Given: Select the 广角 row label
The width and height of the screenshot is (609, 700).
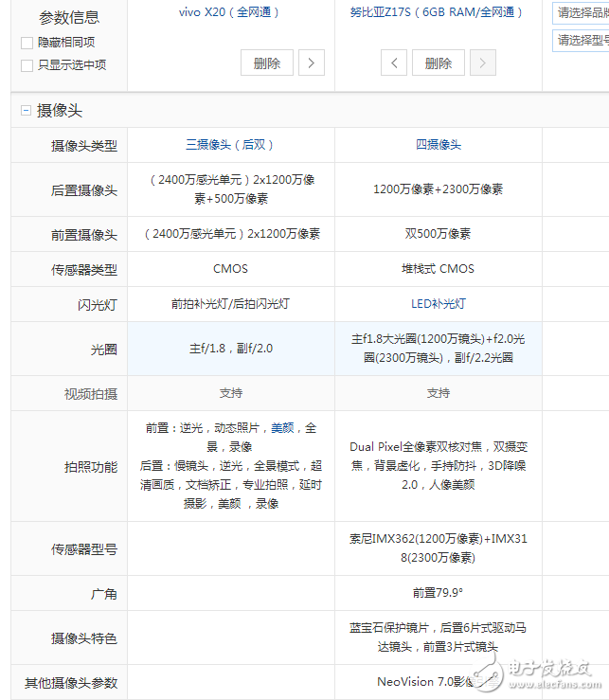Looking at the screenshot, I should pyautogui.click(x=104, y=594).
